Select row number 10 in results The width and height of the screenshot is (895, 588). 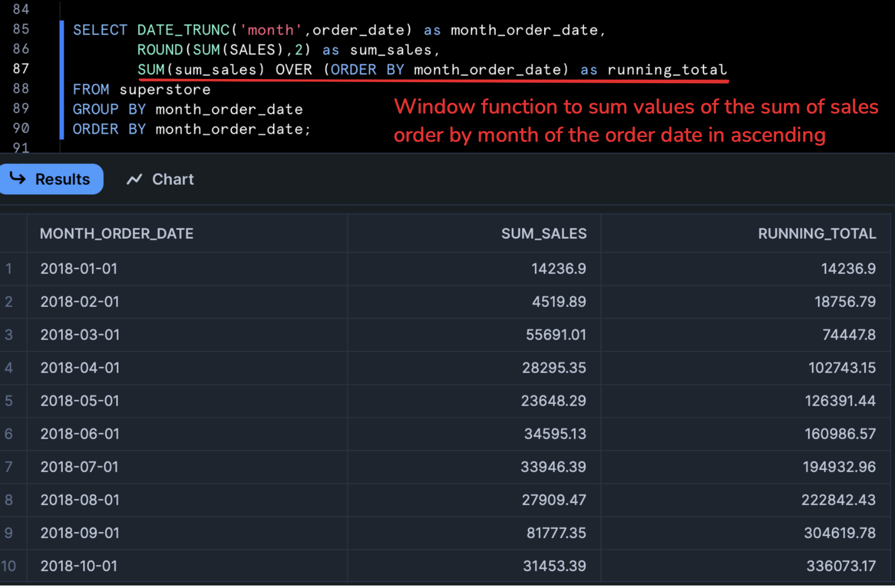point(9,566)
